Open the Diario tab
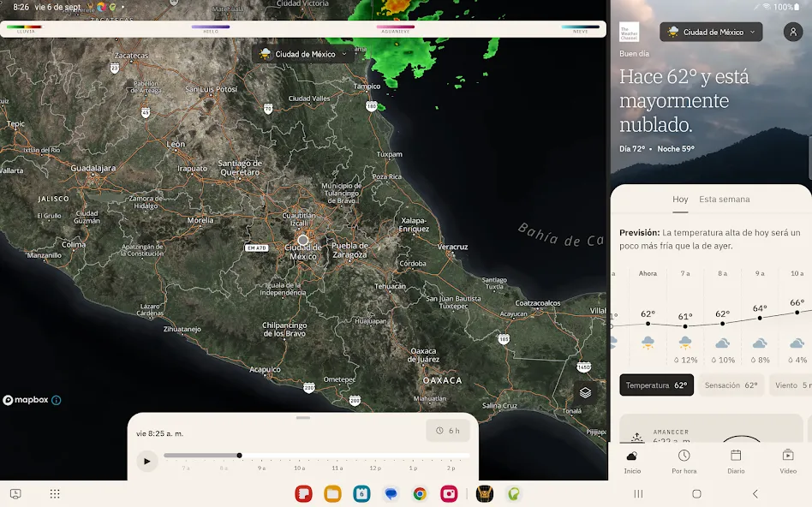This screenshot has width=812, height=507. [736, 462]
